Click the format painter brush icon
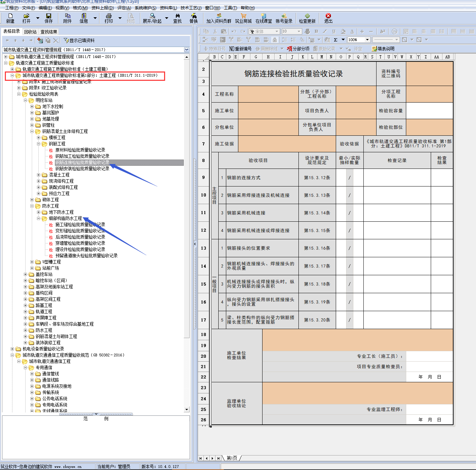Screen dimensions: 476x470 [x=307, y=31]
